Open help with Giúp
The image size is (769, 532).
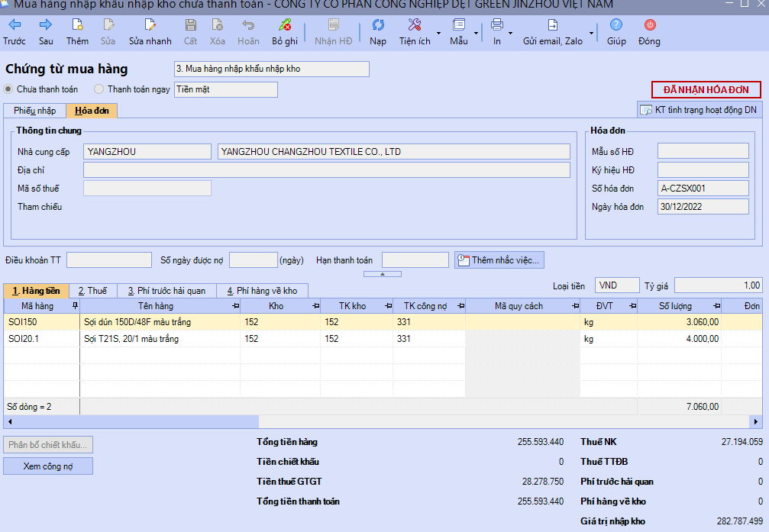tap(616, 32)
